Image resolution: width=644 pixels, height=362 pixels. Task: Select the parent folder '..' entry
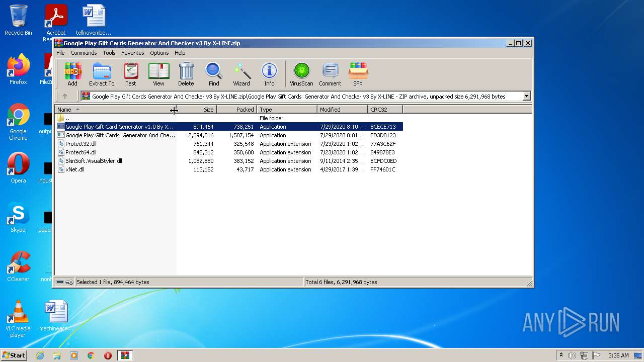(229, 118)
